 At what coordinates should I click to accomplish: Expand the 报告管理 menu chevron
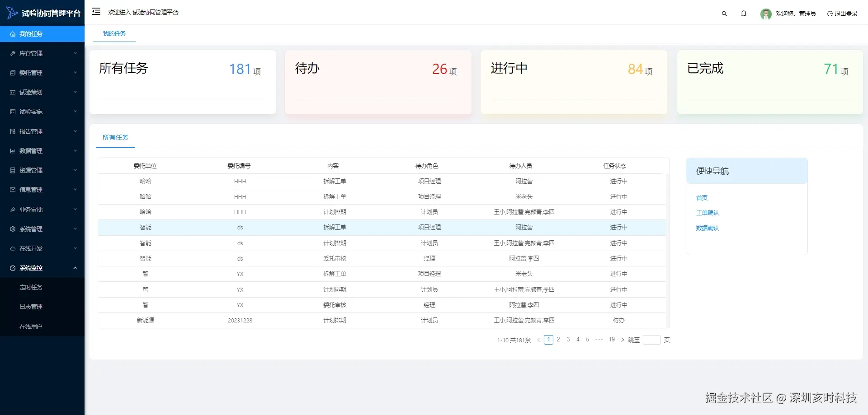point(75,131)
